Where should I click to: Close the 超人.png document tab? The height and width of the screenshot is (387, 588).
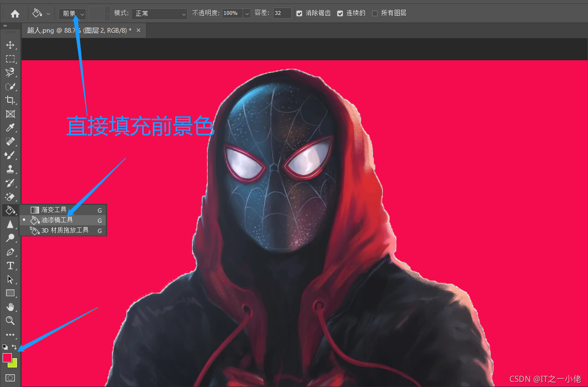pyautogui.click(x=139, y=30)
